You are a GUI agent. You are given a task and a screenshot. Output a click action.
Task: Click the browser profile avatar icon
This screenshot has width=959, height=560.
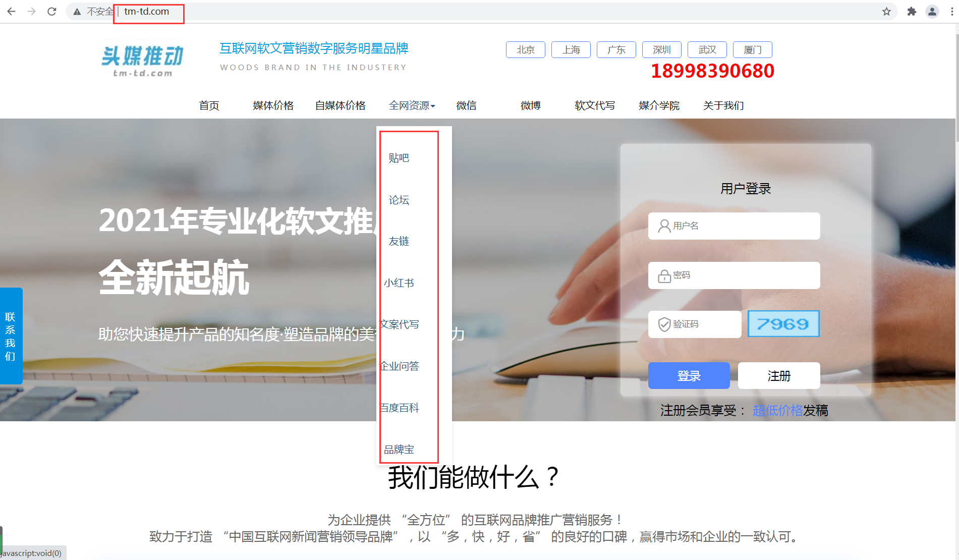[x=932, y=11]
